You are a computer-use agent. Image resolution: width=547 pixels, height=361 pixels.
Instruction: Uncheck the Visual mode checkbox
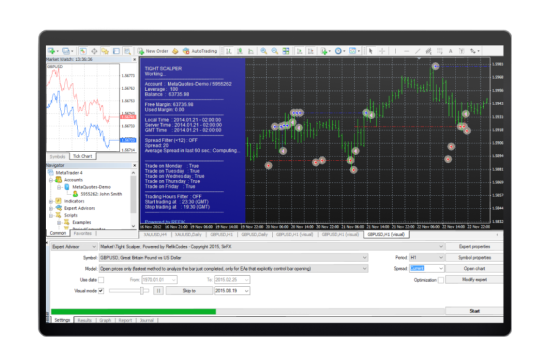[x=101, y=291]
